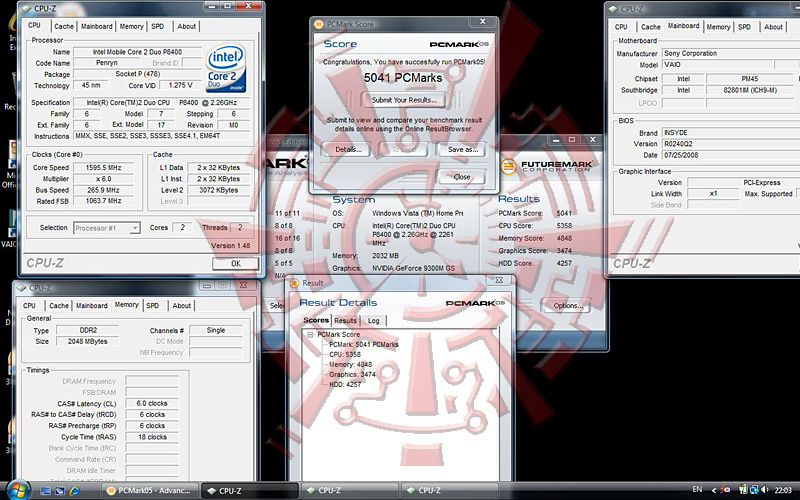Launch Internet Explorer from quick launch

[x=74, y=491]
